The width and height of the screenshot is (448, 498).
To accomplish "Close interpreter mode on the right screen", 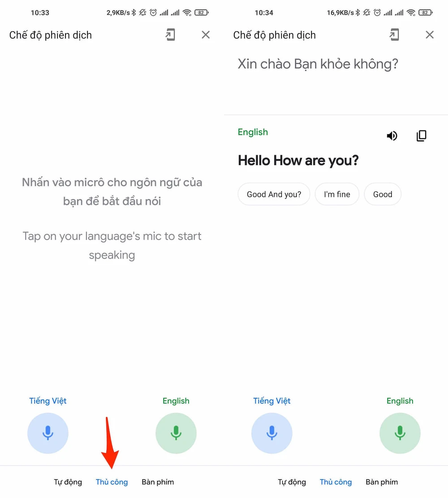I will [430, 35].
